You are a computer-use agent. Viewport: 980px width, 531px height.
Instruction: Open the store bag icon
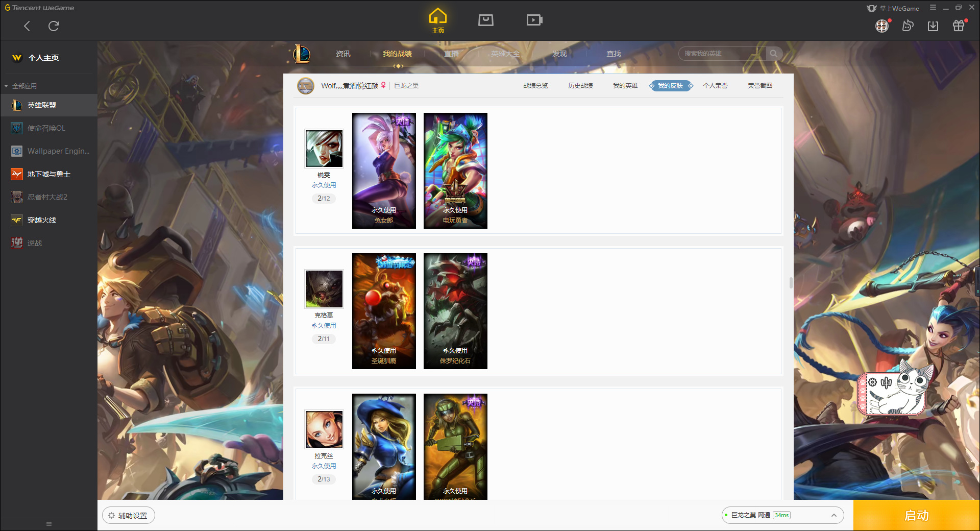[x=486, y=20]
